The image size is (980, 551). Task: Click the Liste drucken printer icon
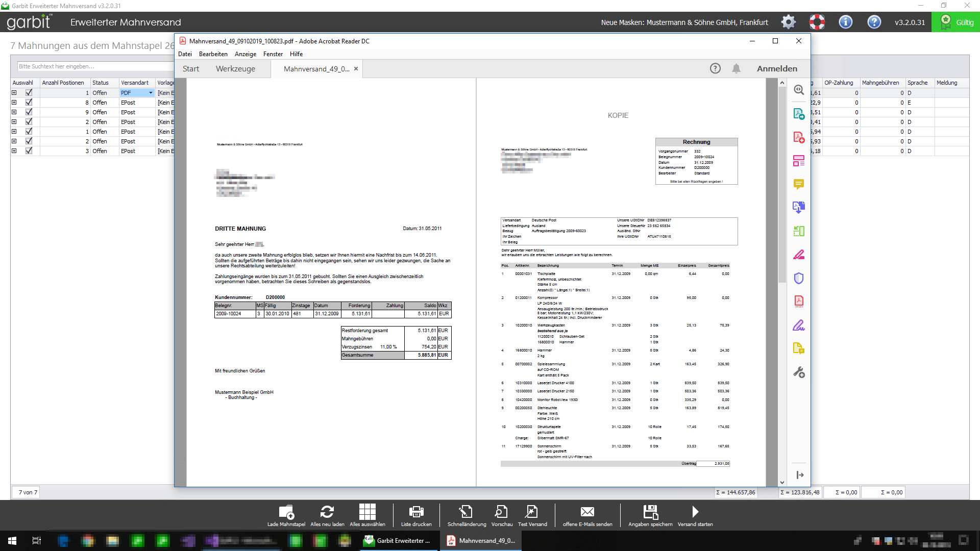click(x=416, y=512)
